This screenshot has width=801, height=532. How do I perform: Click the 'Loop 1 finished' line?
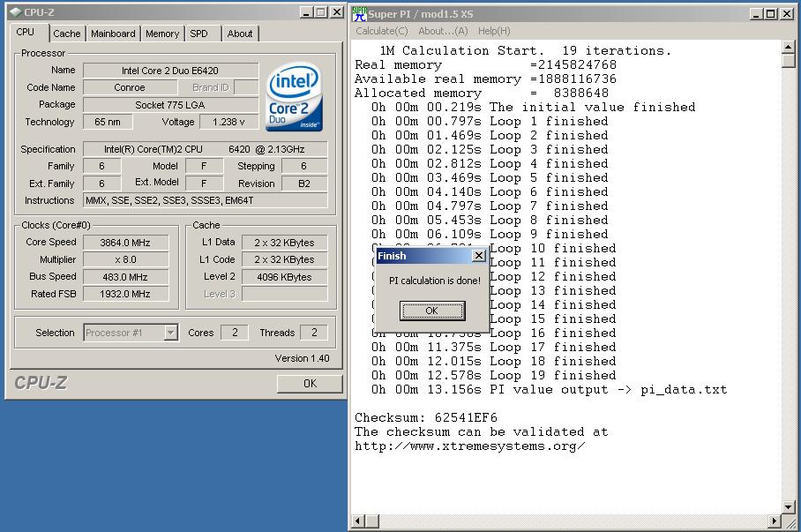pyautogui.click(x=490, y=121)
